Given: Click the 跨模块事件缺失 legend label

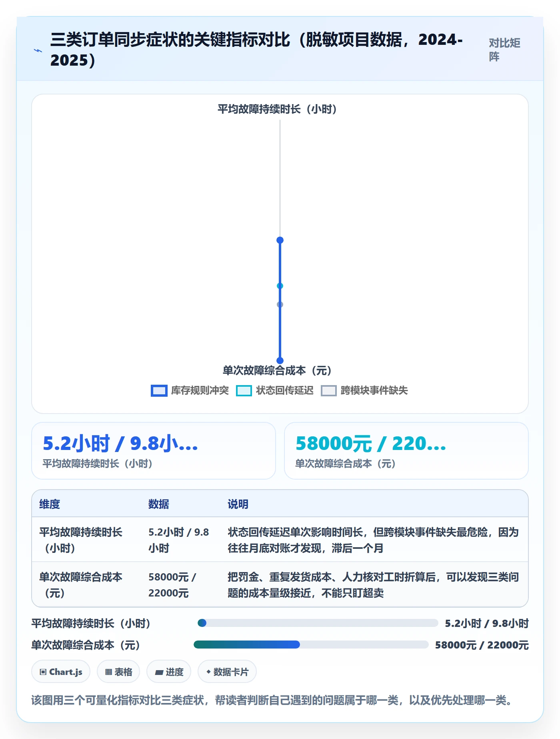Looking at the screenshot, I should coord(374,390).
